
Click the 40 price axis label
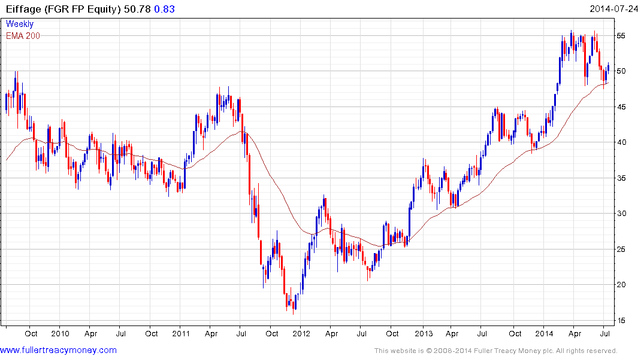coord(621,142)
